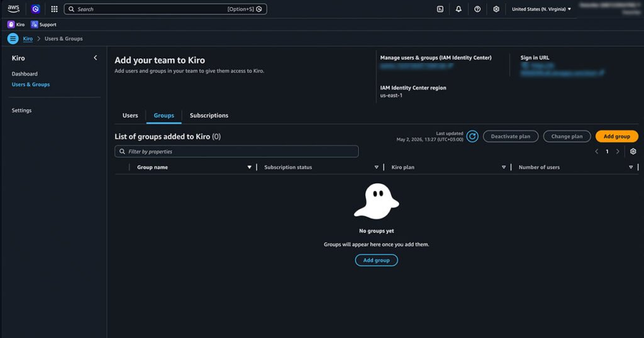644x338 pixels.
Task: Click the Amazon Q icon inside search box
Action: click(258, 9)
